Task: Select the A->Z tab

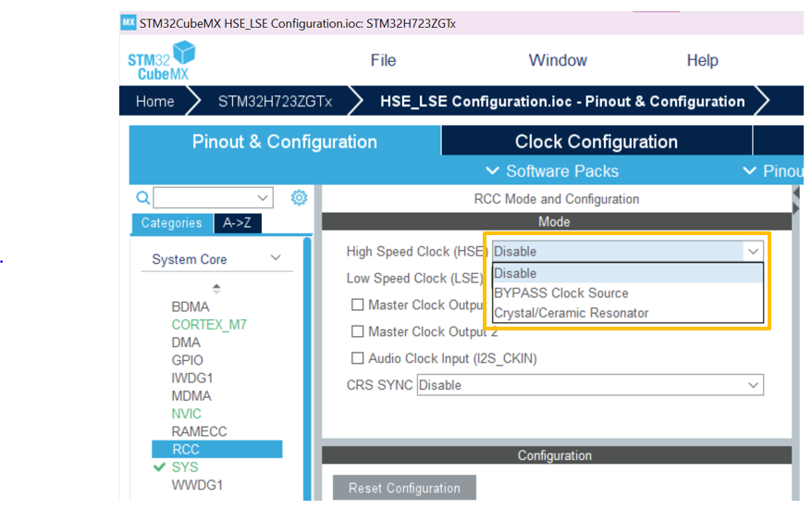Action: coord(237,223)
